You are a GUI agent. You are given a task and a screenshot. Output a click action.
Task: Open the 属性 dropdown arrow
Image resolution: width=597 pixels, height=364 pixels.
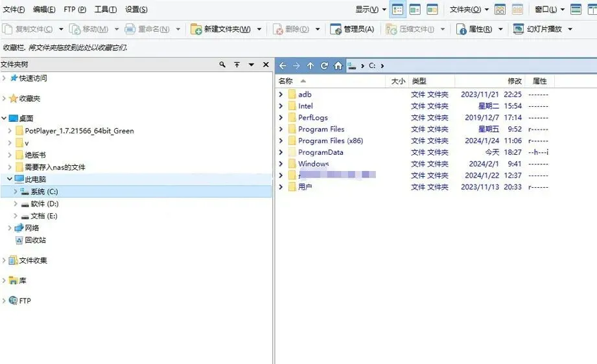click(x=500, y=29)
